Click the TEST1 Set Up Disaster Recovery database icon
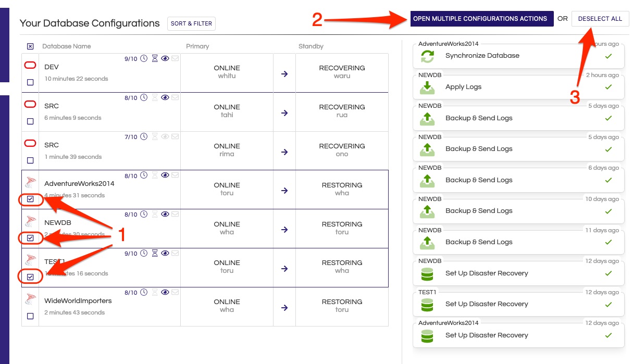 click(x=427, y=305)
